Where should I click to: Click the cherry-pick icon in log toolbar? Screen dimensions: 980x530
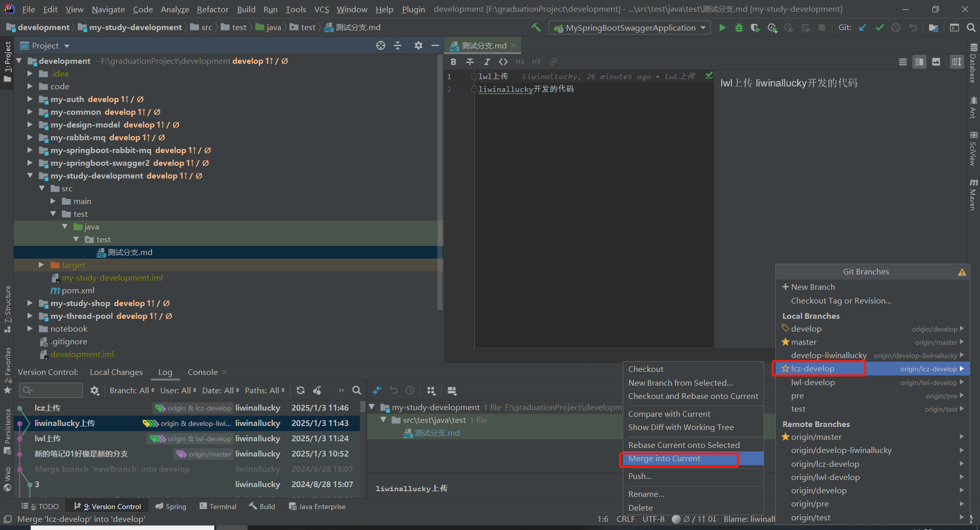[x=317, y=390]
